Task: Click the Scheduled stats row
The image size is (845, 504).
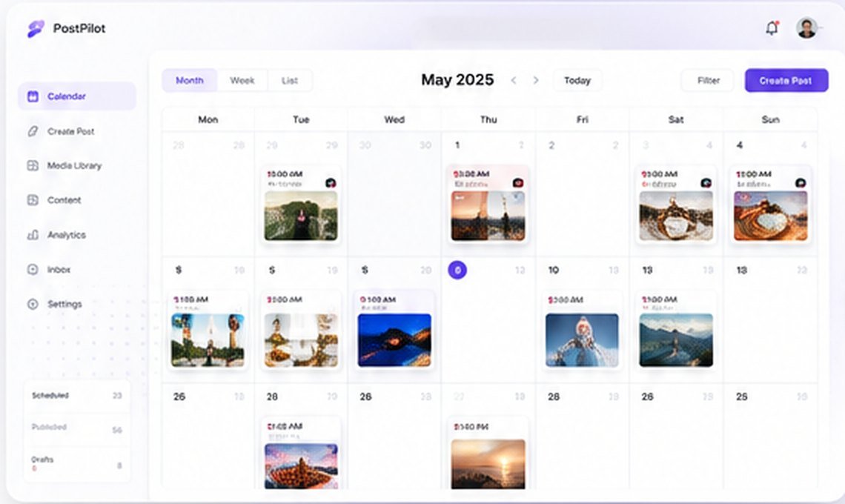Action: coord(77,396)
